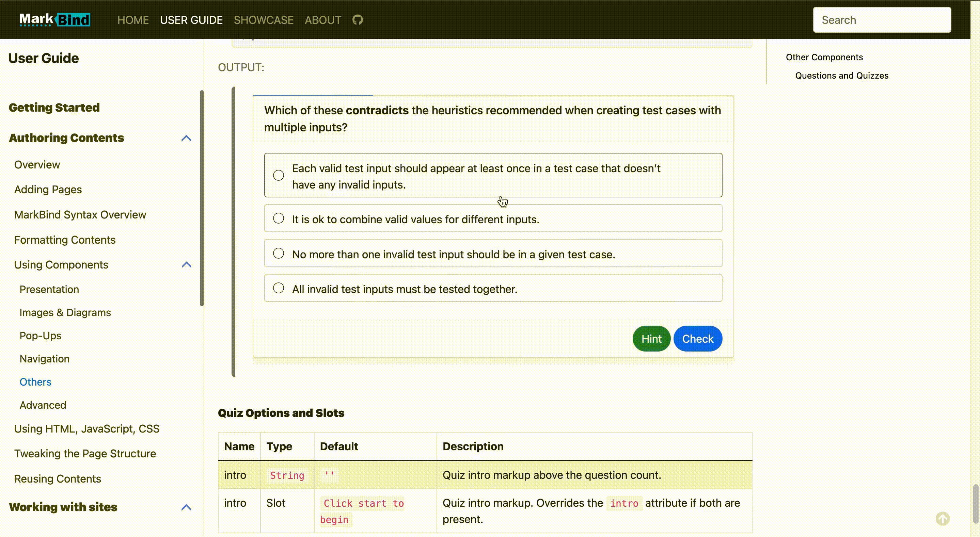Collapse the Working with sites chevron

point(186,507)
